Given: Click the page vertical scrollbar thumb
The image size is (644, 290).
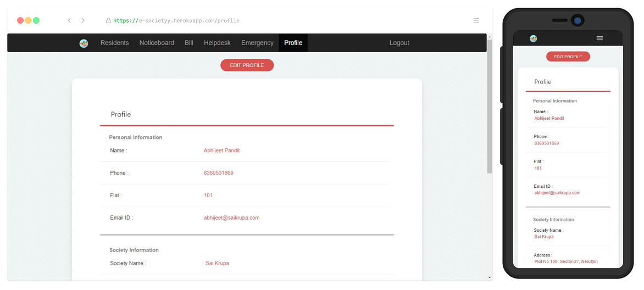Looking at the screenshot, I should pos(490,107).
